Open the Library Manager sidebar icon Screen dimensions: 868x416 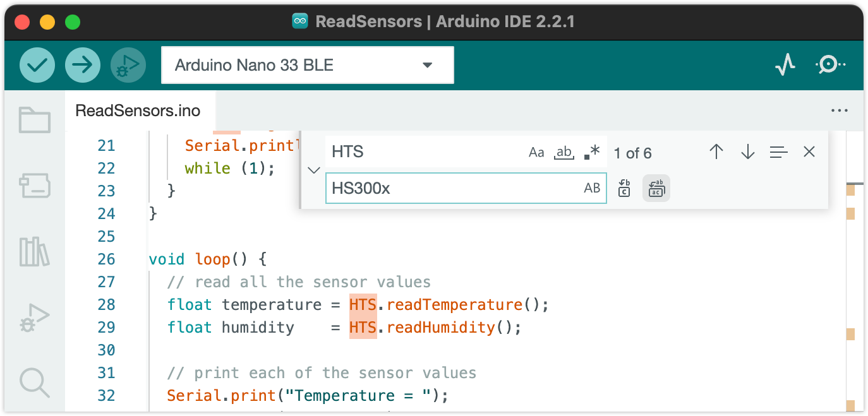pyautogui.click(x=34, y=251)
